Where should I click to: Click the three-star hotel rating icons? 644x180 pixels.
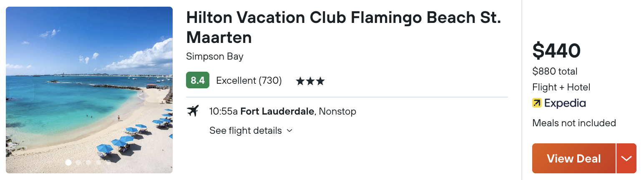pos(310,81)
